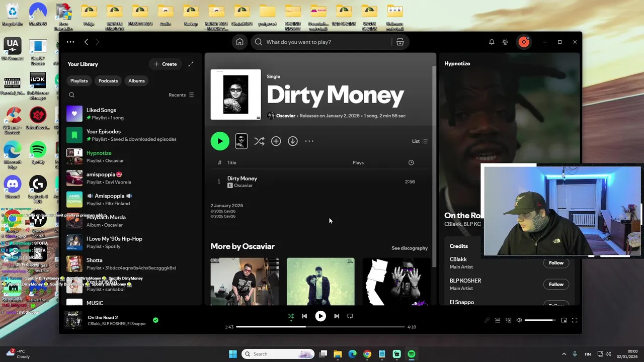
Task: Open Amispoppia playlist by Filtr Finland
Action: (132, 200)
